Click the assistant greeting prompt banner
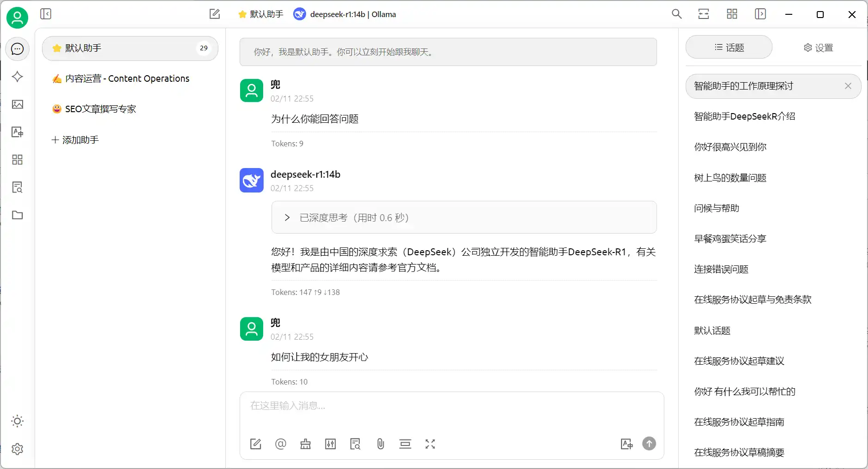The width and height of the screenshot is (868, 469). tap(448, 52)
